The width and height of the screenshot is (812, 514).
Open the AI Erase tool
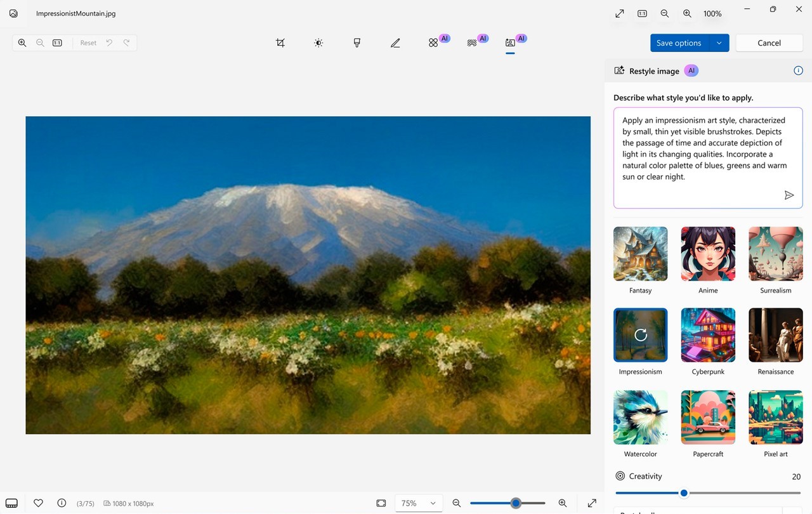[x=434, y=43]
